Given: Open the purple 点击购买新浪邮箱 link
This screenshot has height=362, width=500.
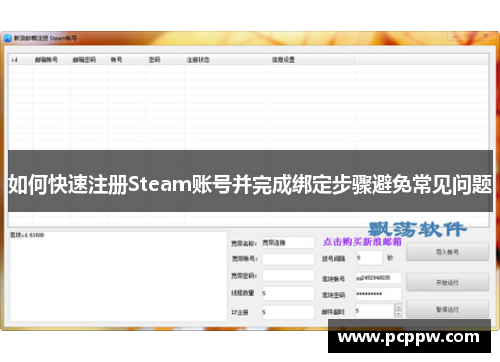Looking at the screenshot, I should coord(362,242).
